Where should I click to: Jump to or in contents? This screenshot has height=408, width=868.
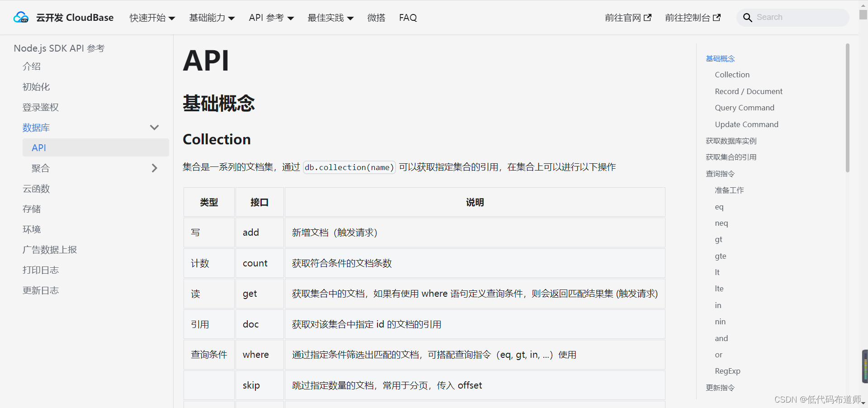tap(719, 355)
